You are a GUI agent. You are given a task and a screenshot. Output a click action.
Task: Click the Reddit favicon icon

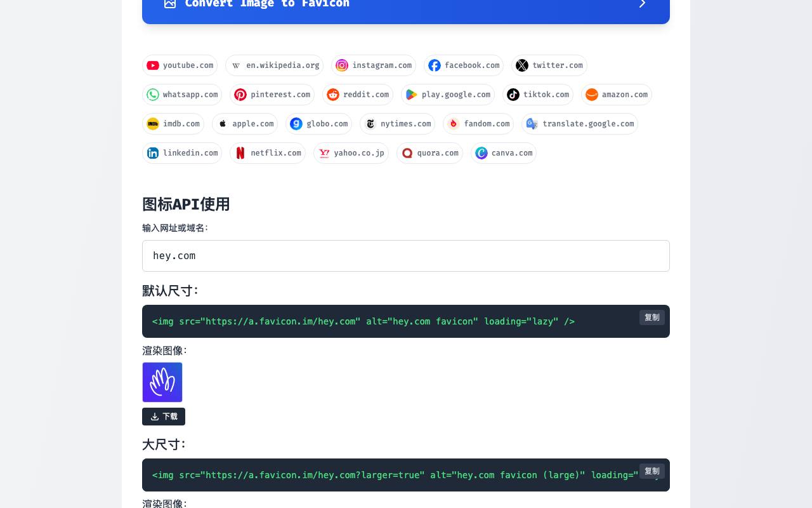pyautogui.click(x=333, y=95)
